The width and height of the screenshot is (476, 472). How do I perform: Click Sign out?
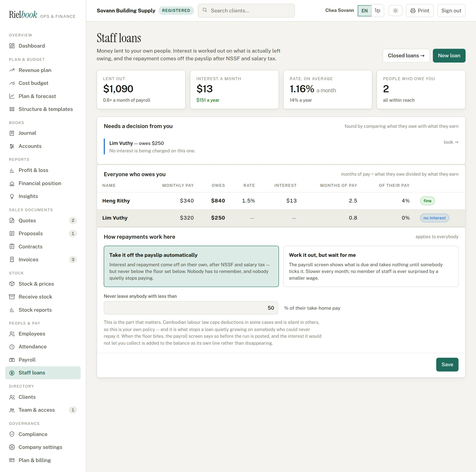(x=451, y=11)
